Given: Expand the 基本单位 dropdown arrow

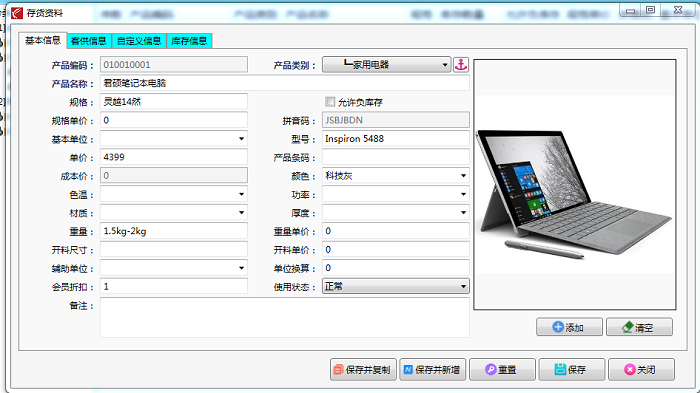Looking at the screenshot, I should (x=242, y=139).
